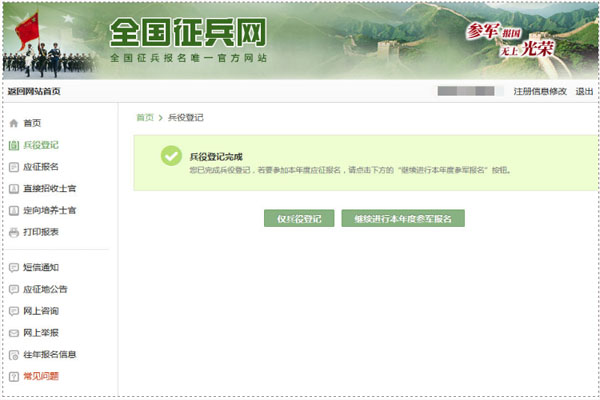Click the 直接招收士官 sidebar icon
600x400 pixels.
pos(14,189)
